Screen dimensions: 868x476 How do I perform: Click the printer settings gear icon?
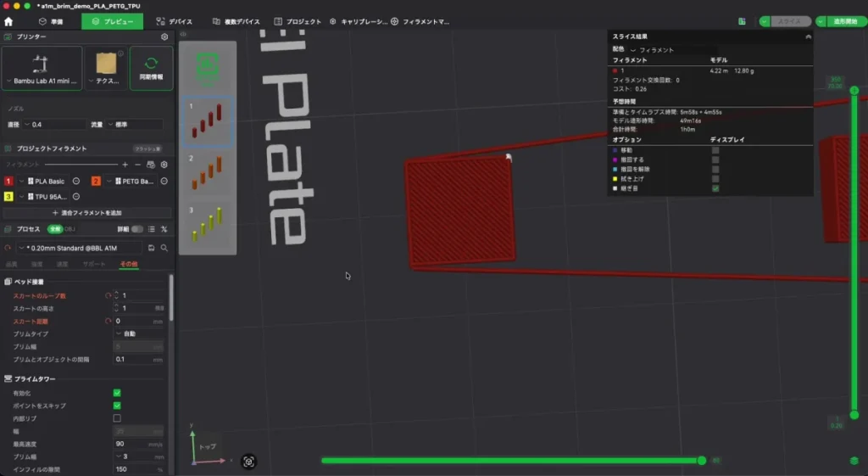pos(164,36)
